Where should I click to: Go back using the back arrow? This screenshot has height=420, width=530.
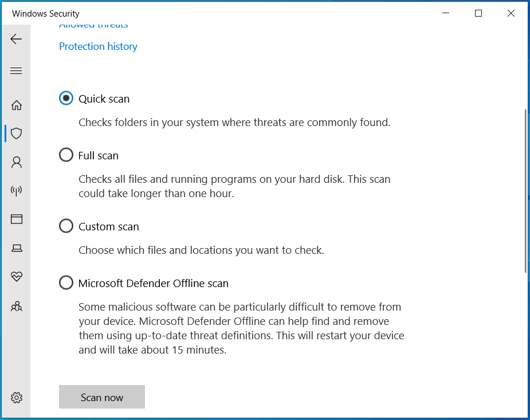16,39
